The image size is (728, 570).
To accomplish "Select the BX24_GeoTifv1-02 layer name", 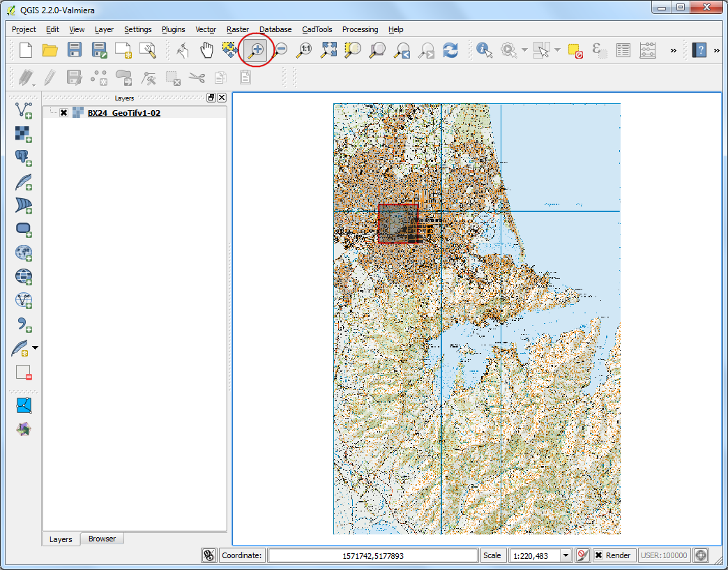I will [123, 113].
